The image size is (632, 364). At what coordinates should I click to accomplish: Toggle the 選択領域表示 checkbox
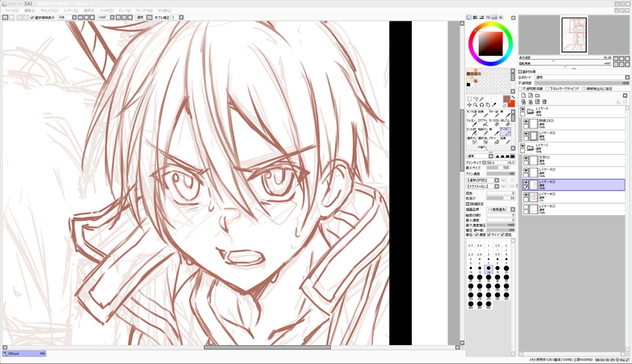32,17
